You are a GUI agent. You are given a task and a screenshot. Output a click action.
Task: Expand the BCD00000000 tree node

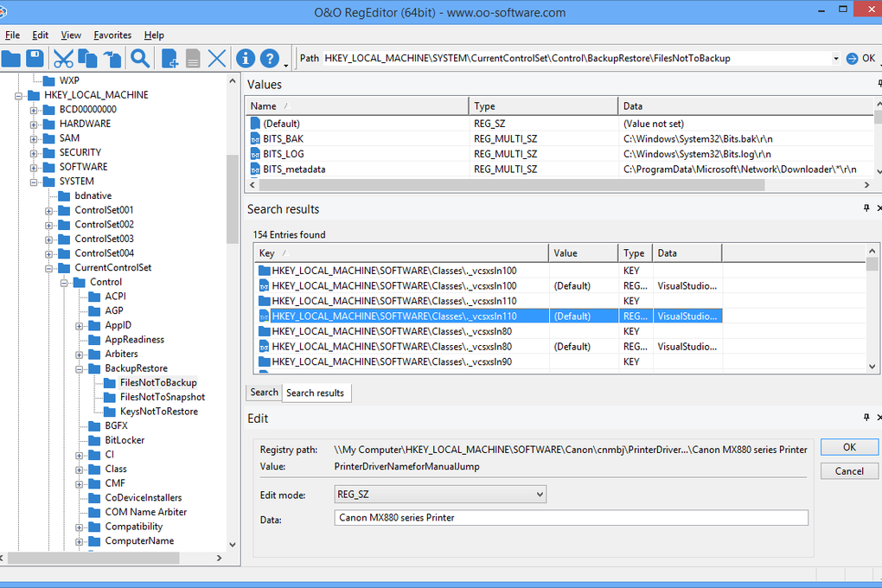(34, 111)
